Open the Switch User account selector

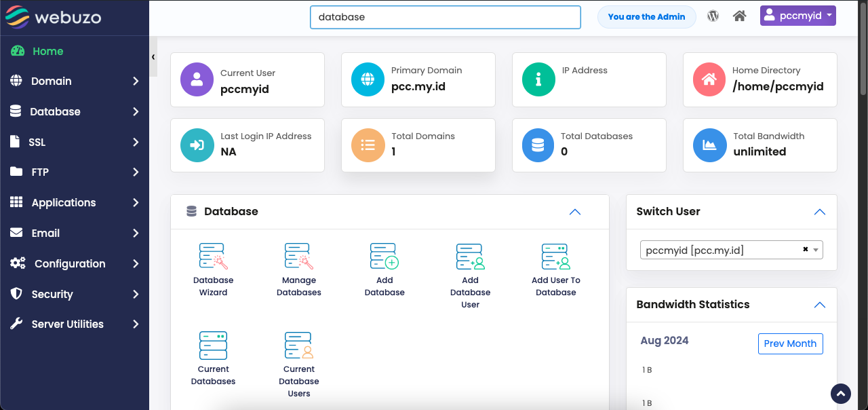click(x=731, y=249)
